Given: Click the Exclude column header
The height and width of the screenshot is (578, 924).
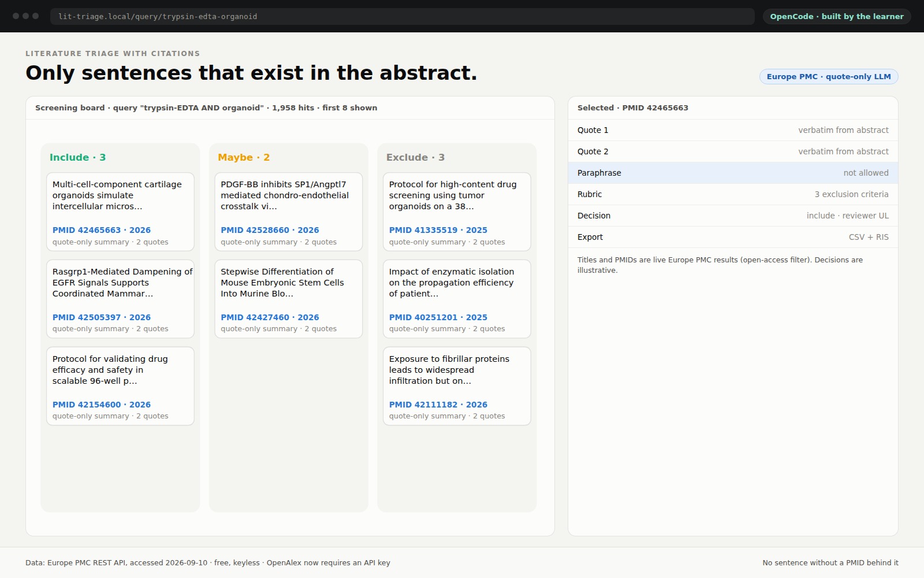Looking at the screenshot, I should (x=415, y=157).
